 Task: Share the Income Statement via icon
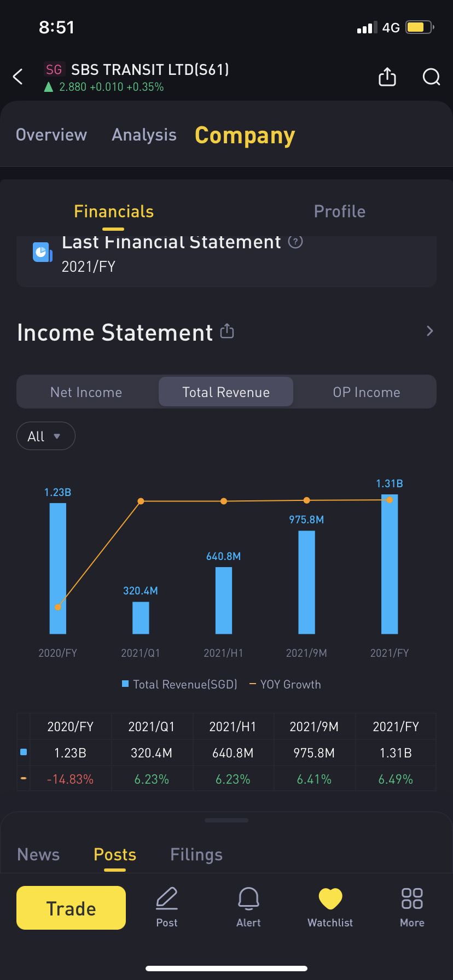point(227,331)
